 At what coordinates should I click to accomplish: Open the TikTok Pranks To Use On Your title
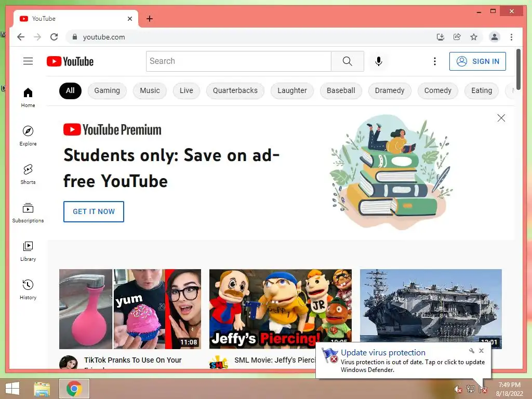click(x=132, y=361)
